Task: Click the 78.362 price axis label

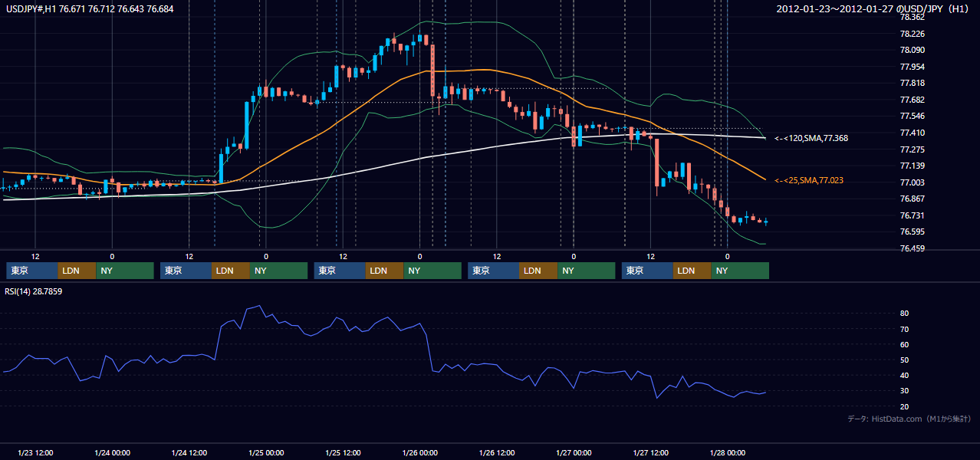Action: [x=912, y=17]
